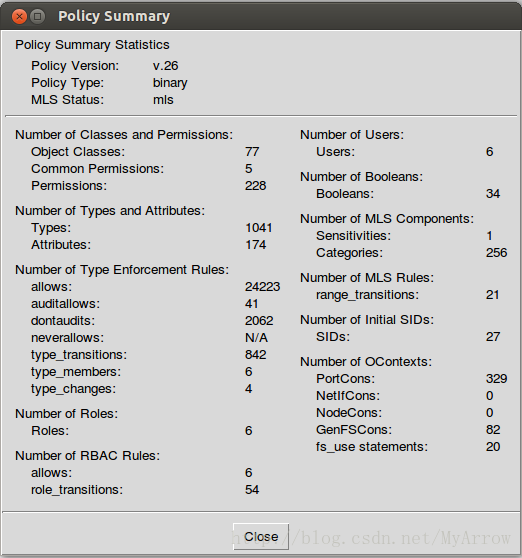Screen dimensions: 522x558
Task: Select the Categories value 256
Action: point(496,253)
